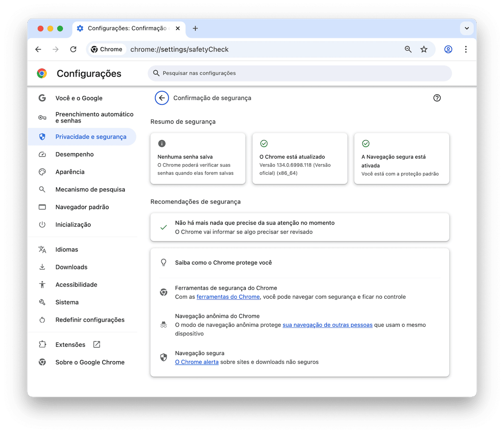
Task: Open the Navegação segura está ativada card
Action: [x=402, y=158]
